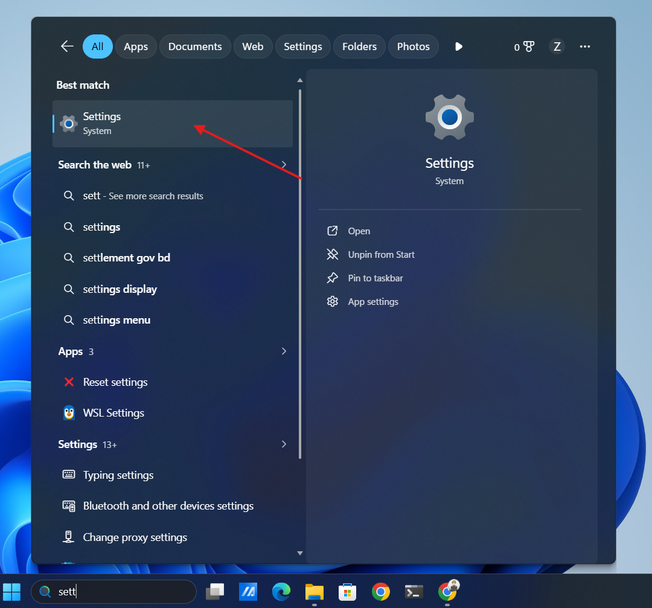The width and height of the screenshot is (652, 608).
Task: Open 'Change proxy settings' result
Action: 173,537
